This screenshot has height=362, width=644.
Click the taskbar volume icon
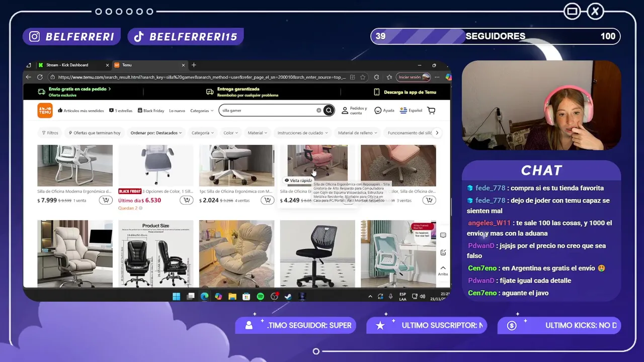coord(422,297)
